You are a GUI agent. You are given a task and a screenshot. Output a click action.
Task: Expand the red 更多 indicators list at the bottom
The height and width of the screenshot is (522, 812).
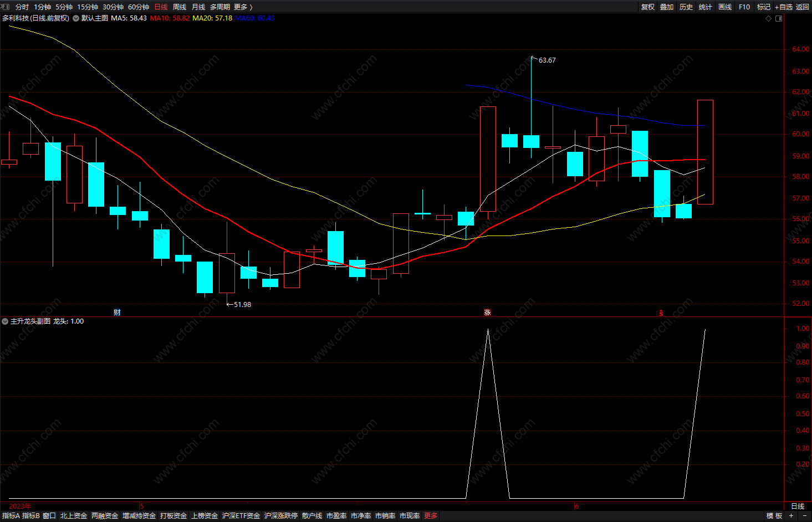(431, 516)
